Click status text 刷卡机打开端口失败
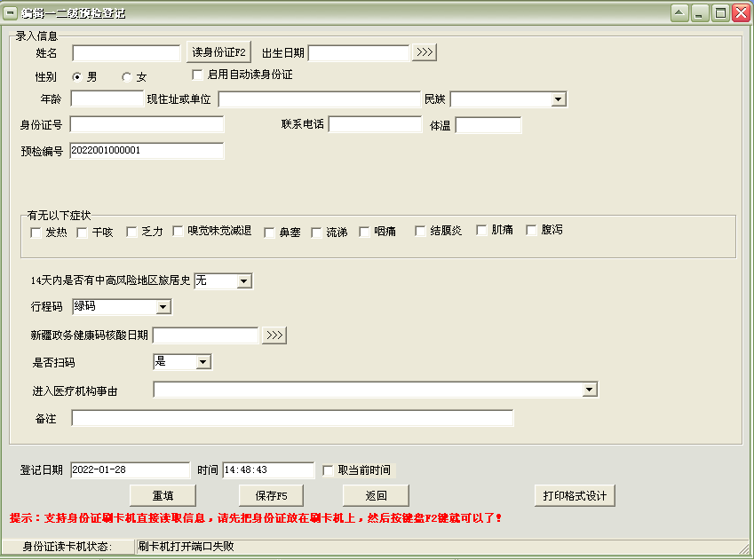This screenshot has height=560, width=754. click(x=187, y=547)
